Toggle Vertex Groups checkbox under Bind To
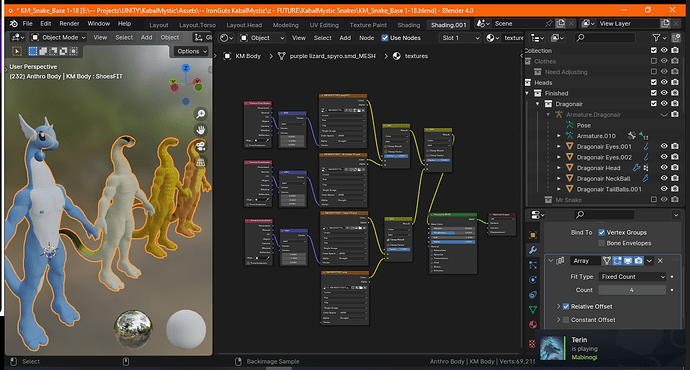This screenshot has width=690, height=370. pyautogui.click(x=602, y=232)
